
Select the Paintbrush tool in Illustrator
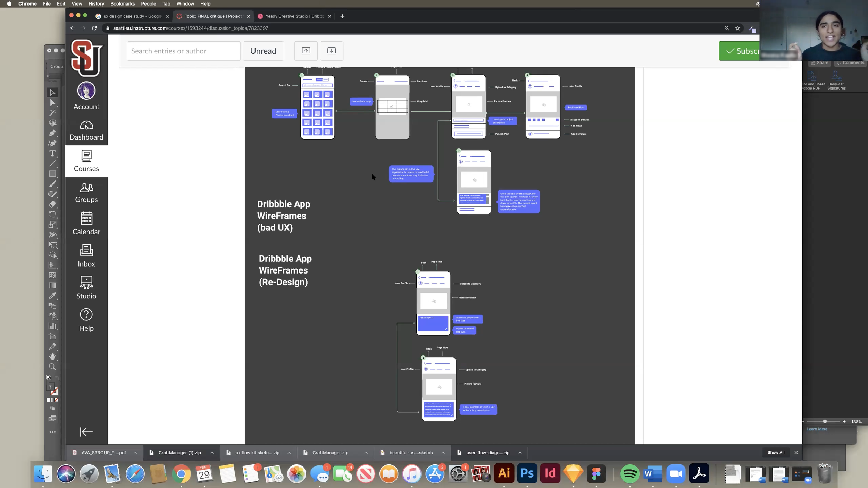pos(52,184)
